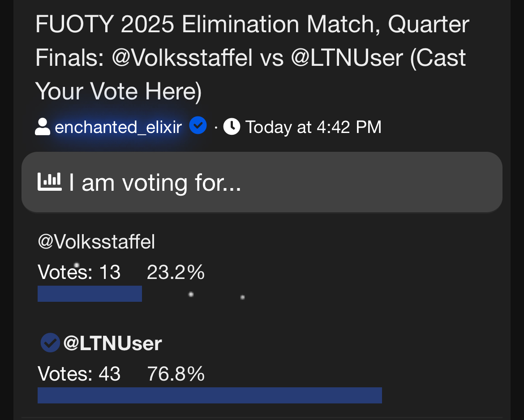Click the @LTNUser mention in the thread title
This screenshot has width=524, height=420.
348,59
